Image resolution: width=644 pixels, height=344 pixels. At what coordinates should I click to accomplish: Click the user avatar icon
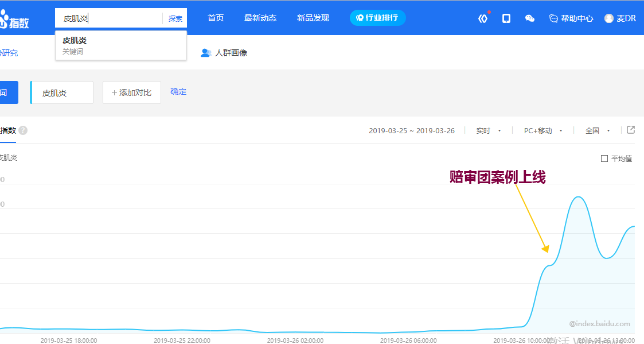point(609,18)
